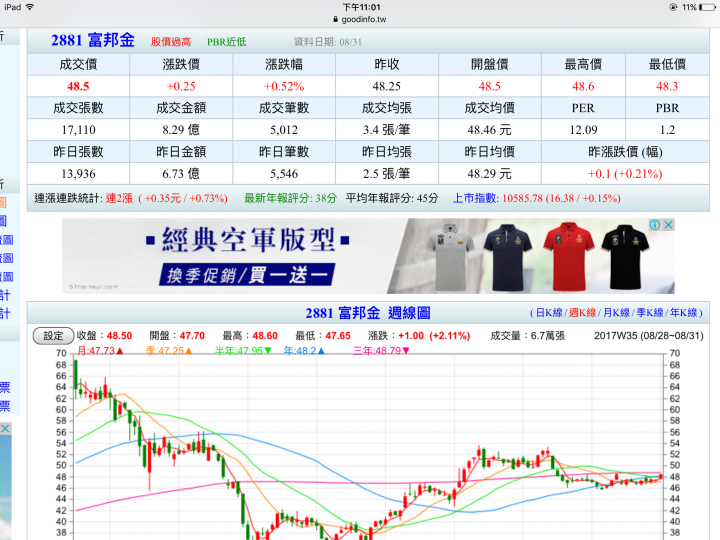
Task: Close the polo shirt ad banner
Action: point(668,225)
